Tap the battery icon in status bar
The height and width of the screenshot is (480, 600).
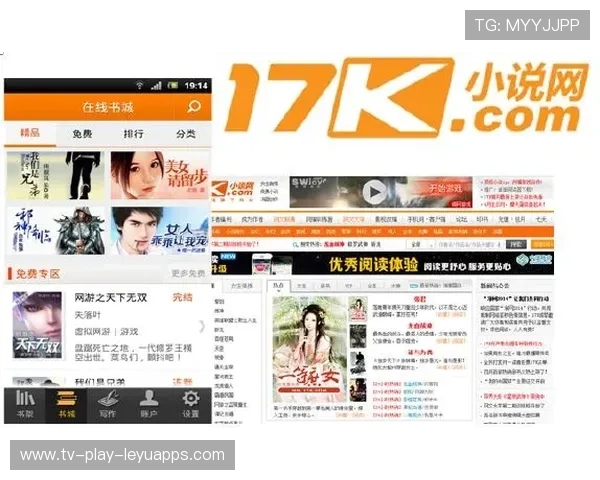pyautogui.click(x=173, y=85)
